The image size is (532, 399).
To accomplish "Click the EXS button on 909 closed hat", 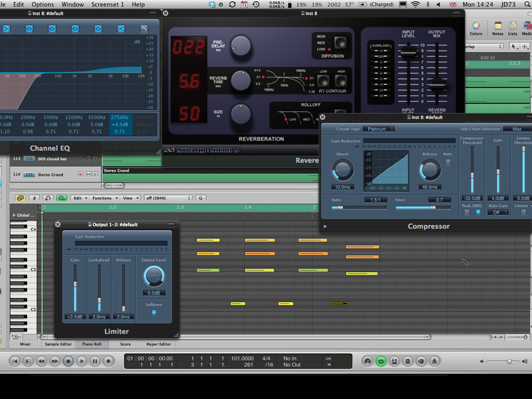I will pyautogui.click(x=29, y=159).
